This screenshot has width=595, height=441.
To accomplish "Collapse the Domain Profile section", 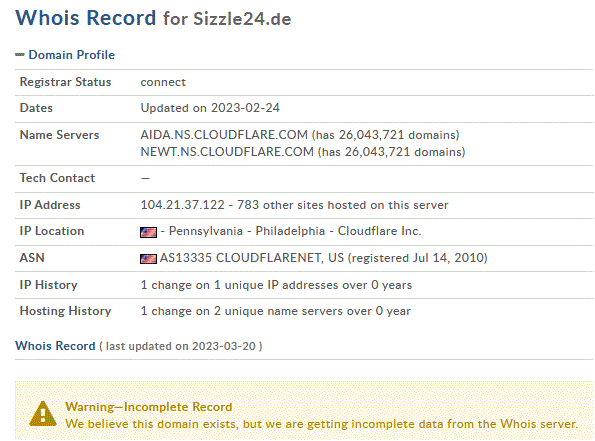I will [x=20, y=55].
